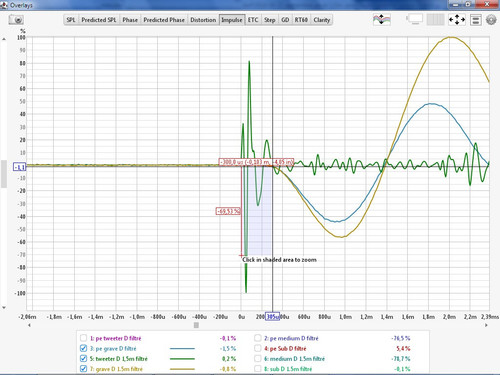The image size is (500, 375).
Task: Open the GD tab
Action: click(x=285, y=20)
